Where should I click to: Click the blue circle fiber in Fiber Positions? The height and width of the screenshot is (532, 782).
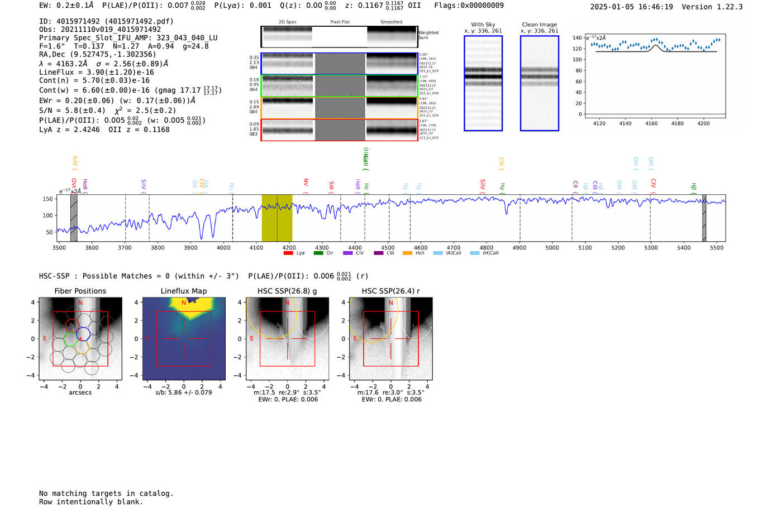(x=83, y=334)
